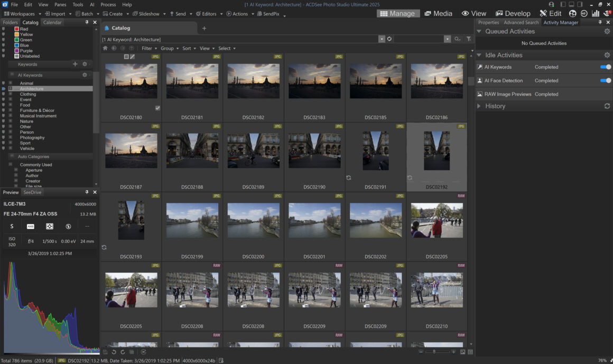613x364 pixels.
Task: Open View mode with eye icon
Action: click(x=474, y=13)
